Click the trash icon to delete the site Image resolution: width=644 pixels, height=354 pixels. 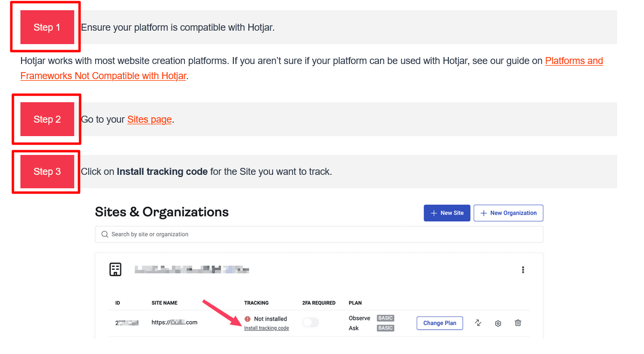tap(518, 323)
